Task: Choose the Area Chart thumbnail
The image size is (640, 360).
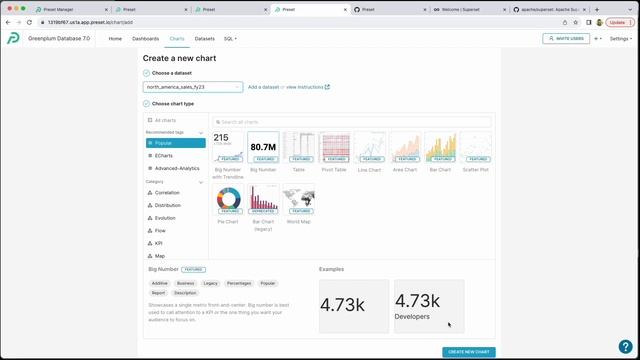Action: [x=405, y=147]
